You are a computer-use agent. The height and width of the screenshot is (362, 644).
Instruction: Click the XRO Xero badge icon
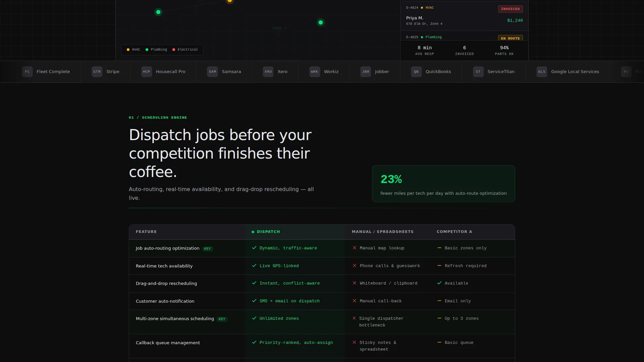(x=268, y=72)
